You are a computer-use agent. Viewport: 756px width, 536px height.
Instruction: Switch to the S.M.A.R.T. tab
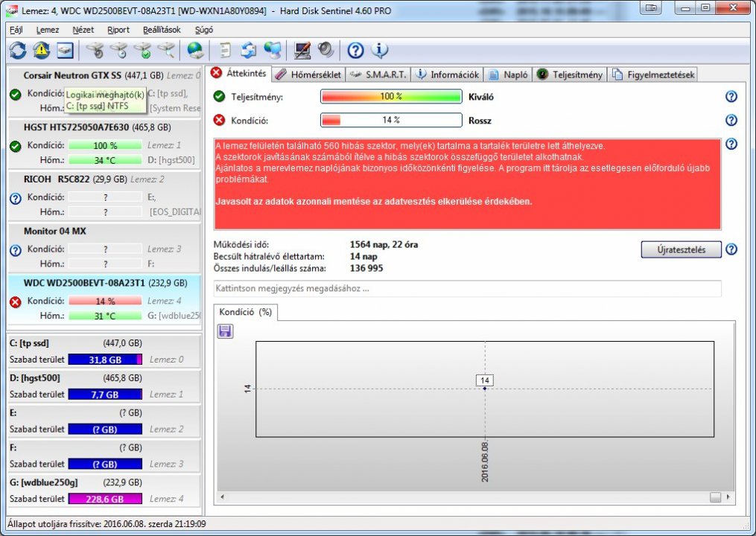(378, 74)
